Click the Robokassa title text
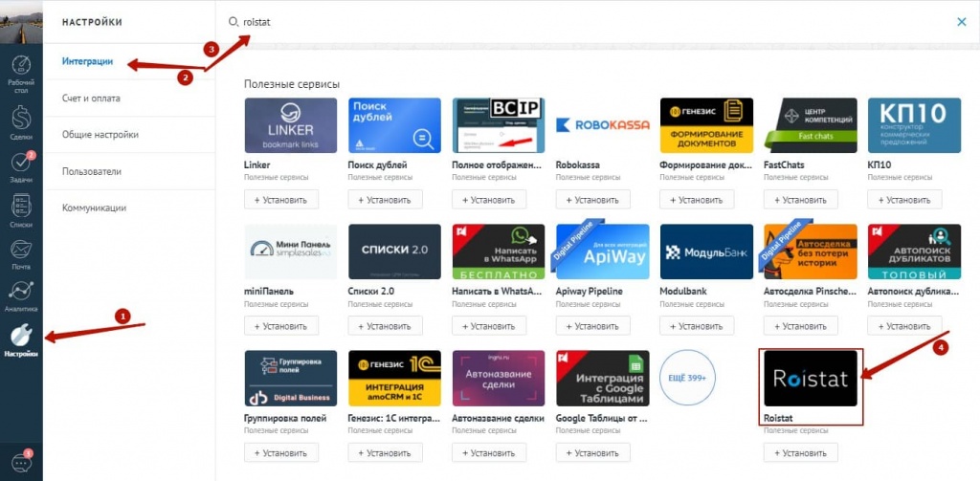This screenshot has width=980, height=481. point(577,165)
